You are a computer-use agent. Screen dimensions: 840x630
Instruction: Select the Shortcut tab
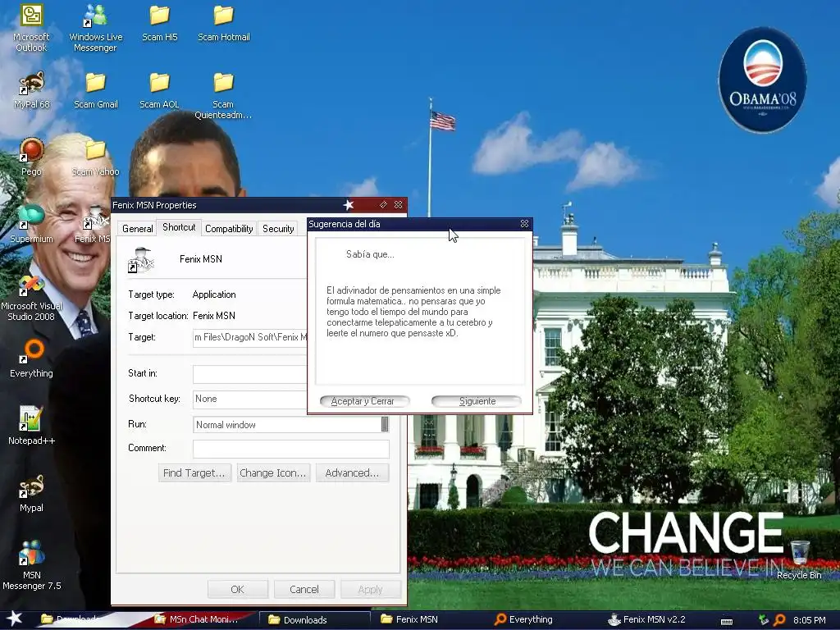(x=179, y=227)
